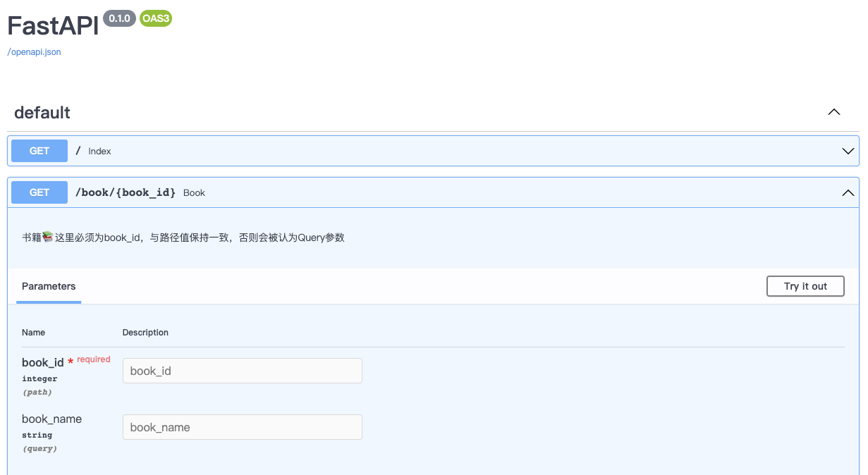Click the Index endpoint summary text
This screenshot has height=475, width=868.
[99, 152]
